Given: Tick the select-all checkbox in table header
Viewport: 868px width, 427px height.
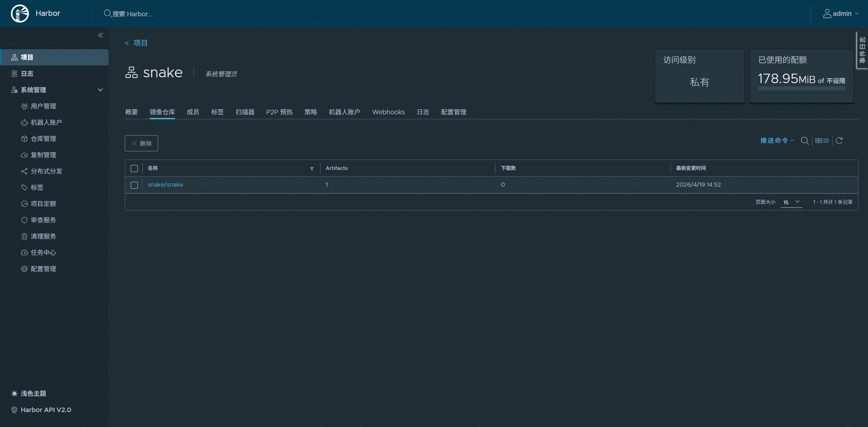Looking at the screenshot, I should pos(134,169).
